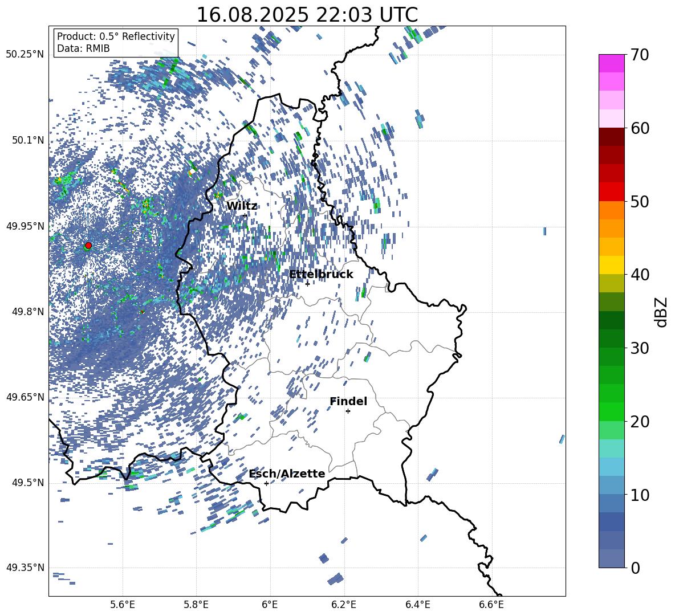This screenshot has width=675, height=616.
Task: Click the 20 tick on colorbar
Action: [639, 421]
